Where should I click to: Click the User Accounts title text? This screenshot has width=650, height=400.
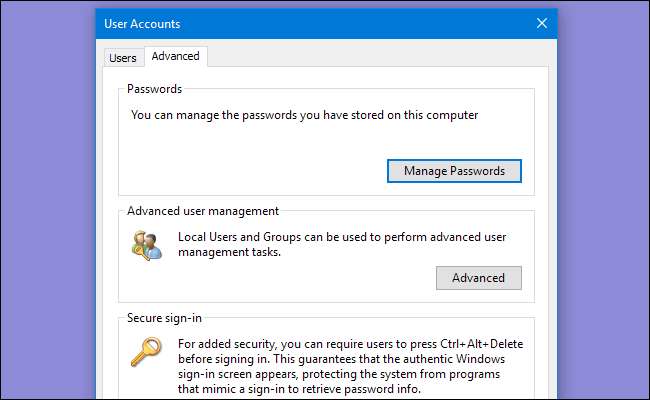pyautogui.click(x=144, y=23)
